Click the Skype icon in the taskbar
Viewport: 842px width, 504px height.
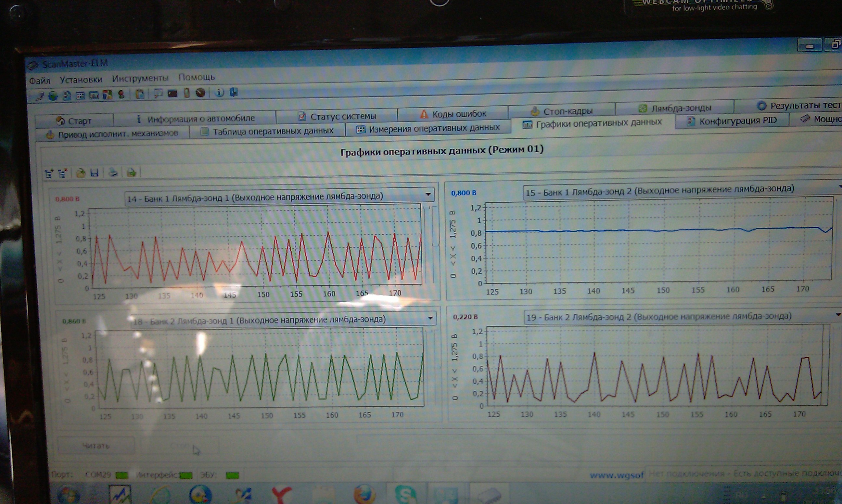pyautogui.click(x=405, y=494)
